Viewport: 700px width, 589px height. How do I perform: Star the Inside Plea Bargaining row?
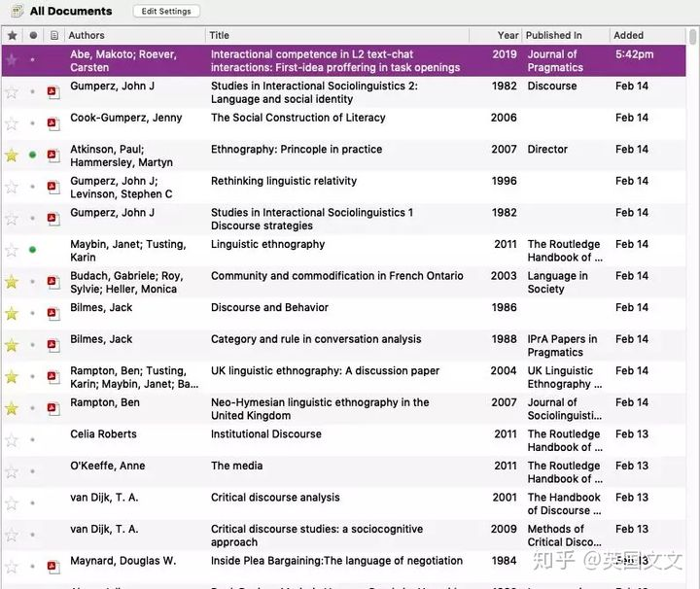[12, 567]
